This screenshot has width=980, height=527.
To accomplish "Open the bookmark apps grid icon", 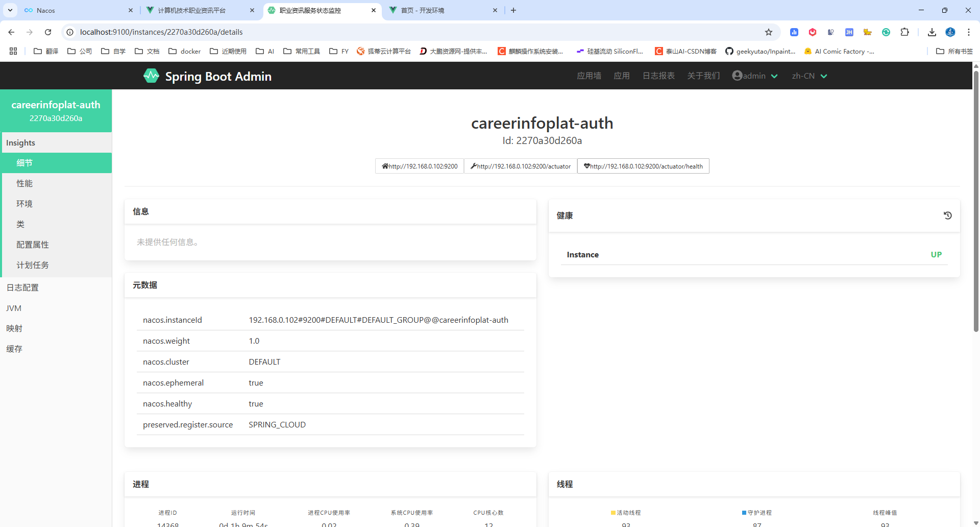I will tap(13, 51).
